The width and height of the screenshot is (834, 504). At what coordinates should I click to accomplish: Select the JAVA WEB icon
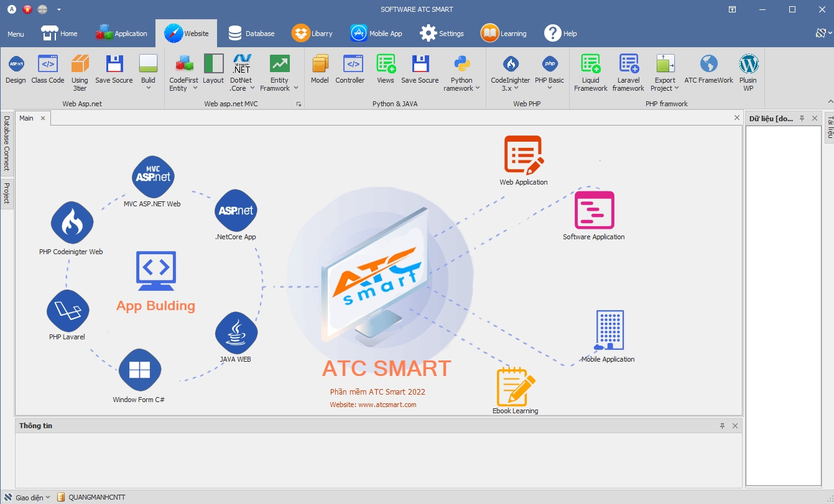click(236, 332)
